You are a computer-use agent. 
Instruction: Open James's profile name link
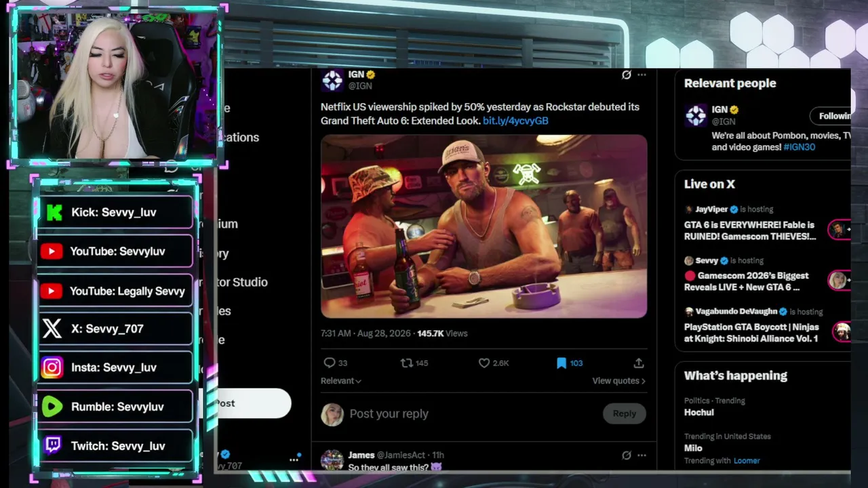click(361, 455)
